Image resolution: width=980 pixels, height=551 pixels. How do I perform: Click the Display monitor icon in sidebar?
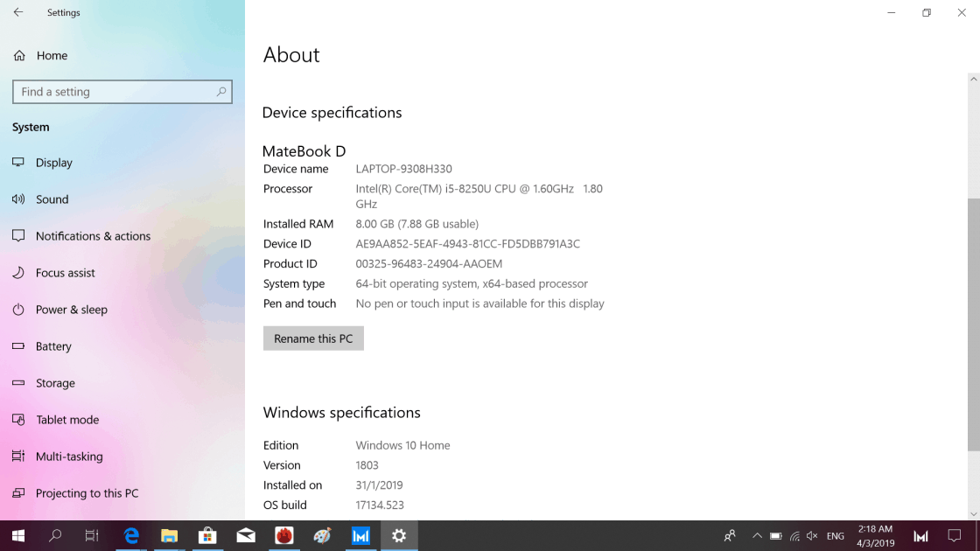(18, 163)
